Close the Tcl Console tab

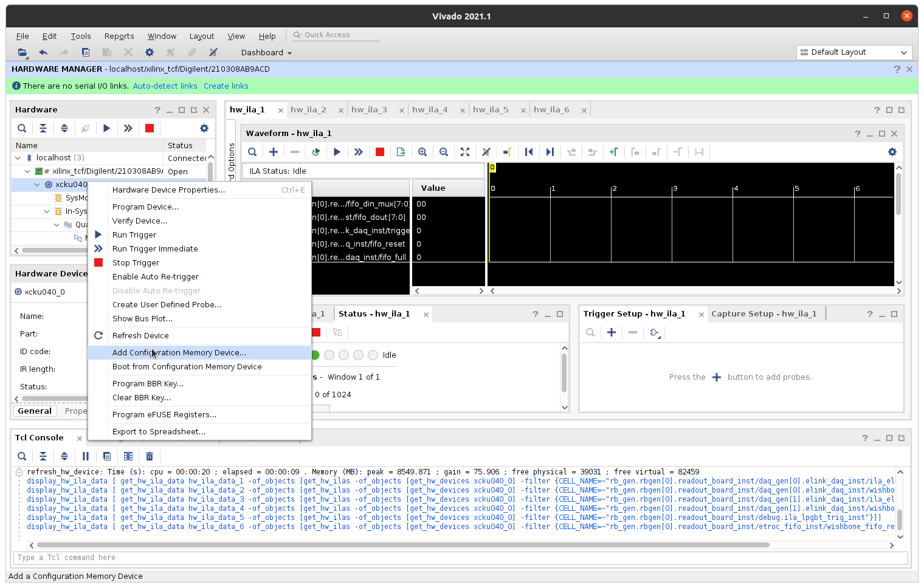click(79, 439)
